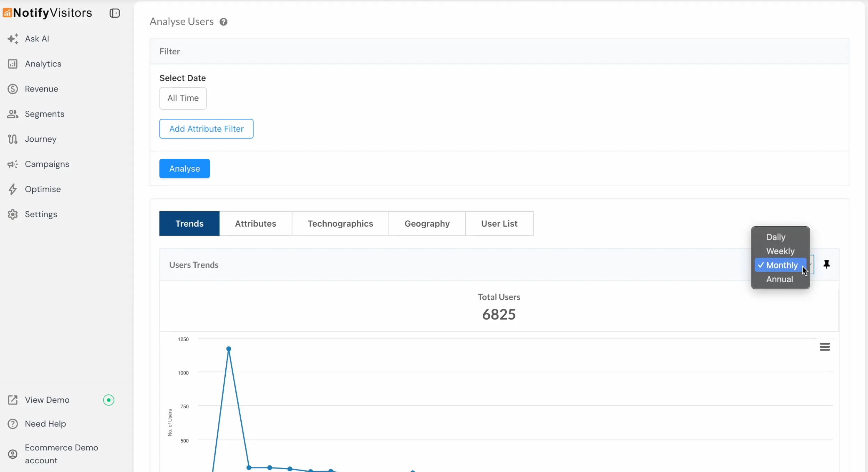The image size is (868, 472).
Task: Open the Campaigns megaphone icon
Action: (13, 164)
